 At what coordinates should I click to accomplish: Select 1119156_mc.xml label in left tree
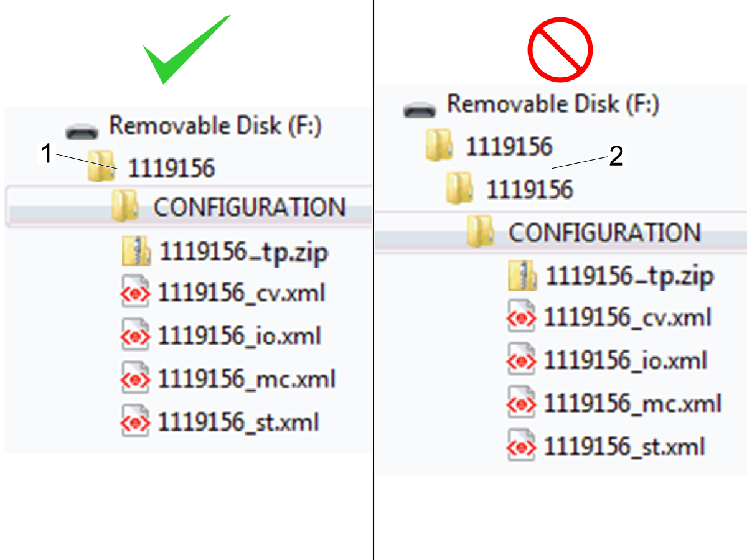(x=247, y=379)
